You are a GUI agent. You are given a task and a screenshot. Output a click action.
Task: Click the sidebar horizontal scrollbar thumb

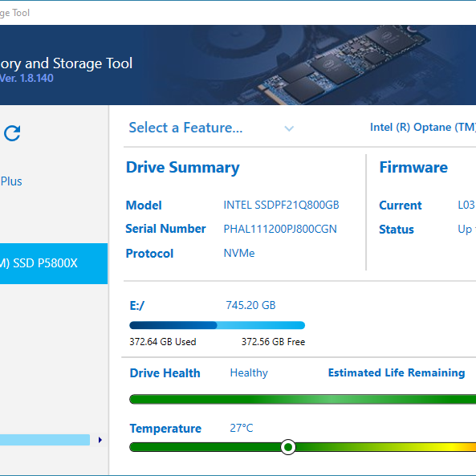click(x=45, y=440)
